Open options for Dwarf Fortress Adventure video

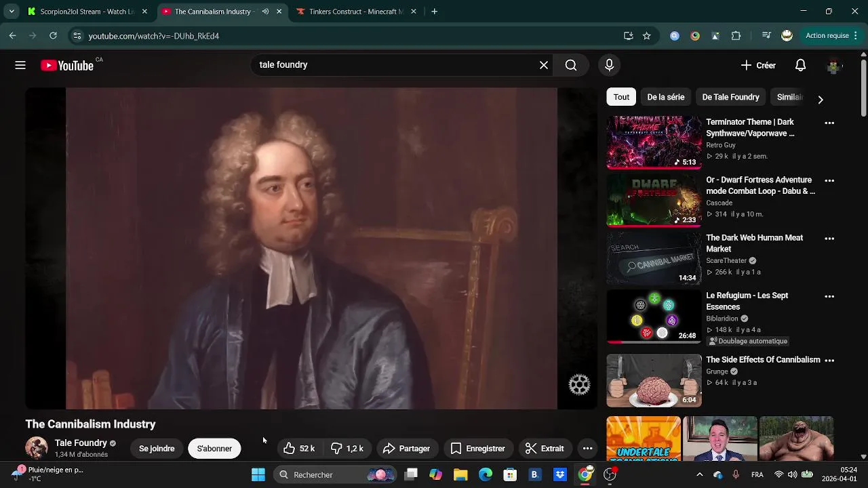tap(829, 181)
